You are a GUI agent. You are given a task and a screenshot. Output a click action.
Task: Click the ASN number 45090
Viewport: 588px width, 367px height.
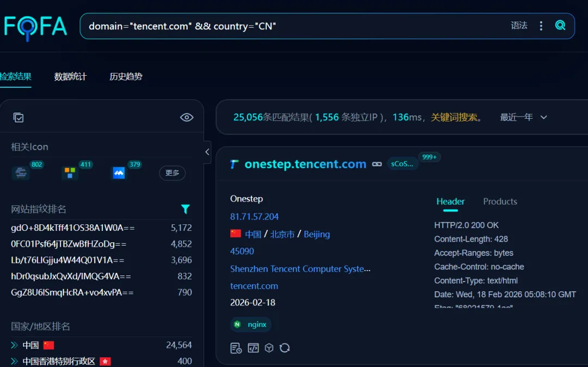(242, 251)
